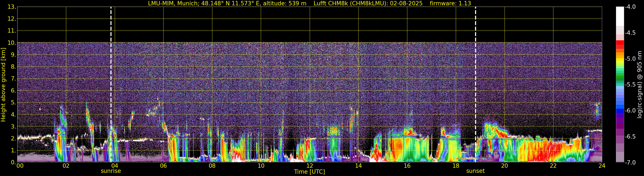Click the white dashed sunset marker line
The image size is (644, 176).
point(475,85)
